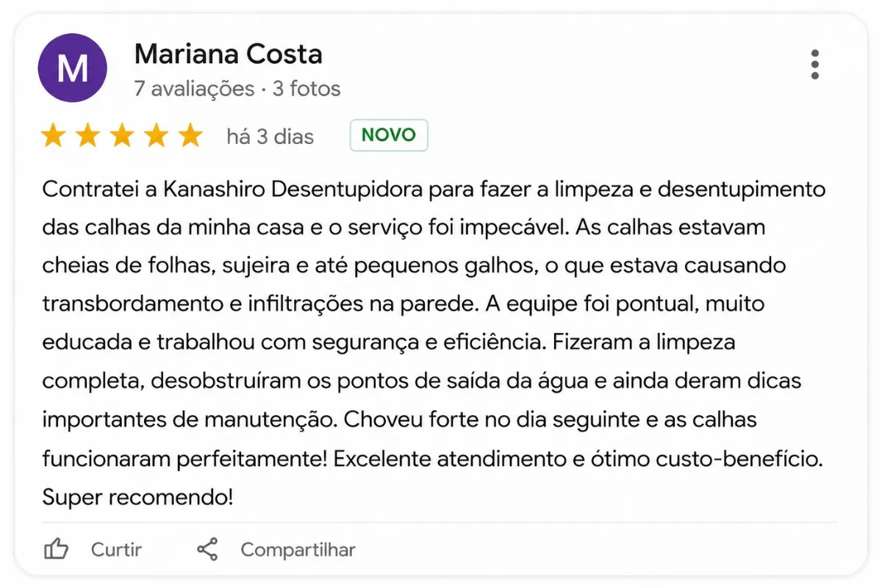The height and width of the screenshot is (588, 882).
Task: Click the green NOVO badge
Action: 389,135
